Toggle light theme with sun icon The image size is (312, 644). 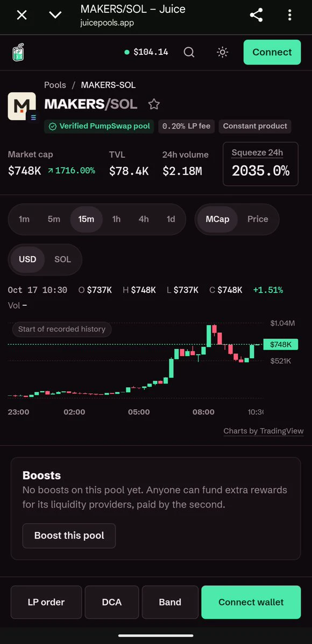(223, 52)
